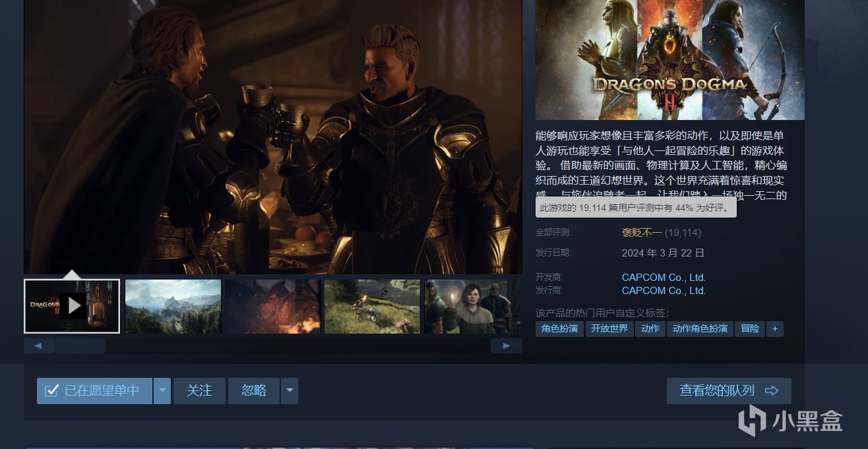Select the dark red dragon screenshot thumbnail
Viewport: 868px width, 449px height.
[x=272, y=306]
